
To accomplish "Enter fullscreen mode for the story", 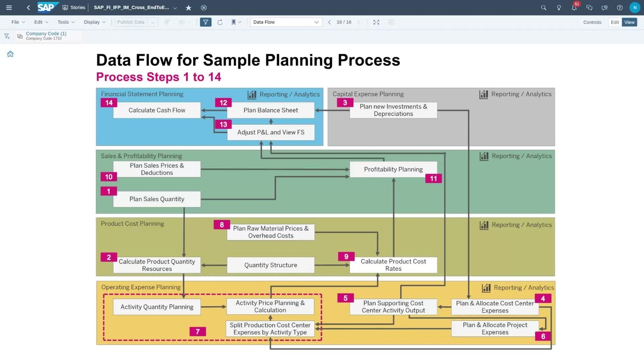I will [x=376, y=22].
